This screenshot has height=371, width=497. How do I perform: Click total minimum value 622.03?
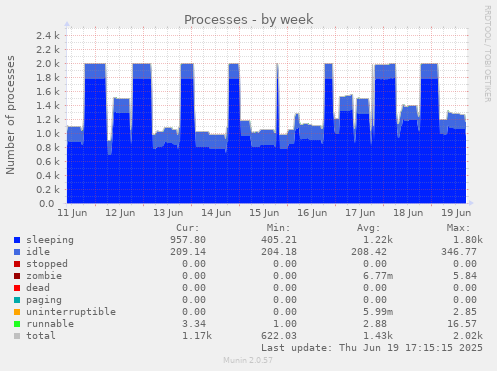[x=279, y=336]
